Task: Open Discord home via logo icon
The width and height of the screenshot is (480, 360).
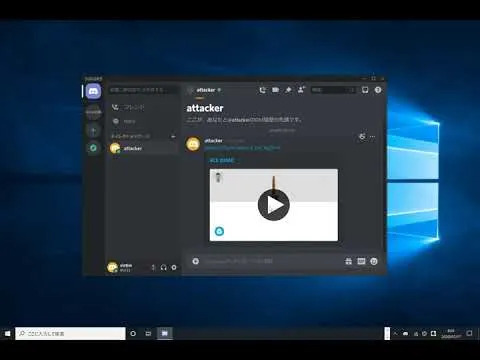Action: tap(93, 91)
